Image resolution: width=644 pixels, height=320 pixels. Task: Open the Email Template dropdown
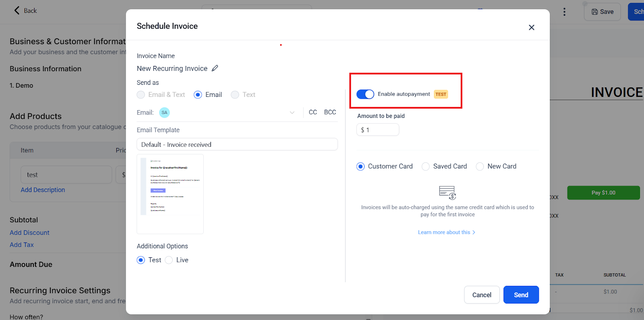(x=237, y=144)
